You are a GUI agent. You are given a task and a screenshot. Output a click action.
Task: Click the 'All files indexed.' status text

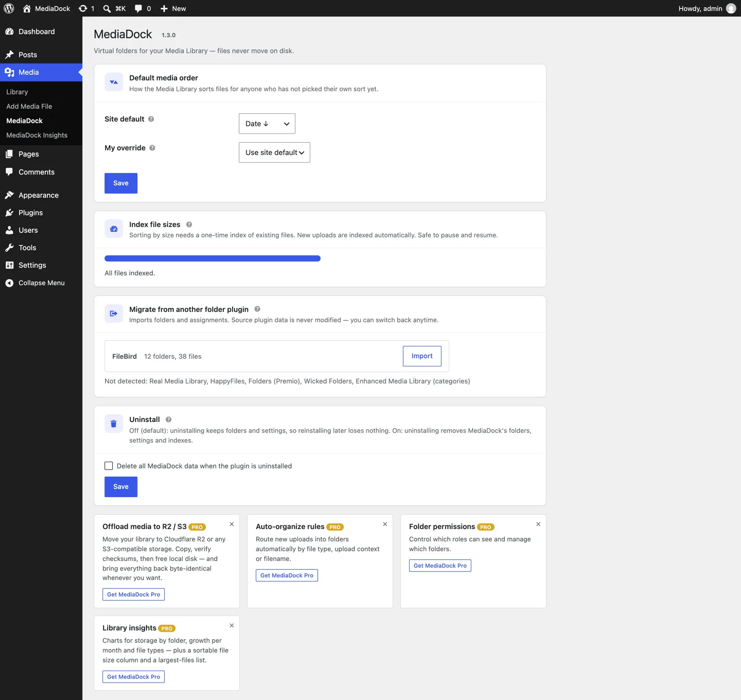click(x=130, y=273)
